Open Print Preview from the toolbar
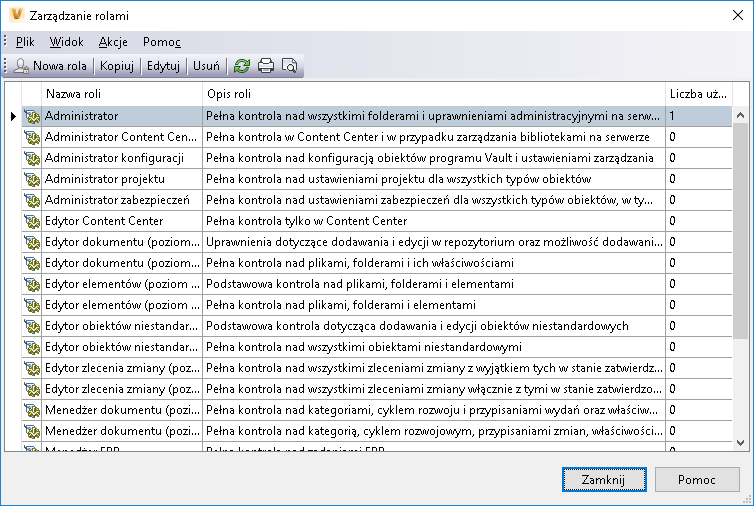This screenshot has height=506, width=754. [x=289, y=66]
